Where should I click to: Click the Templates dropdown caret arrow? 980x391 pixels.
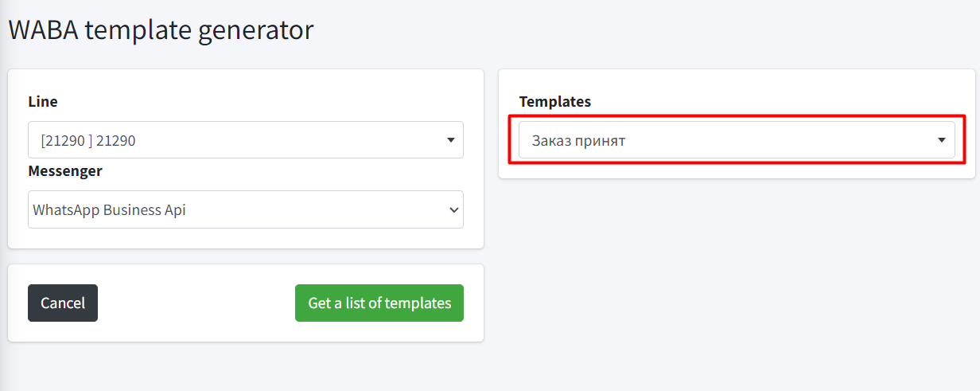(x=942, y=140)
